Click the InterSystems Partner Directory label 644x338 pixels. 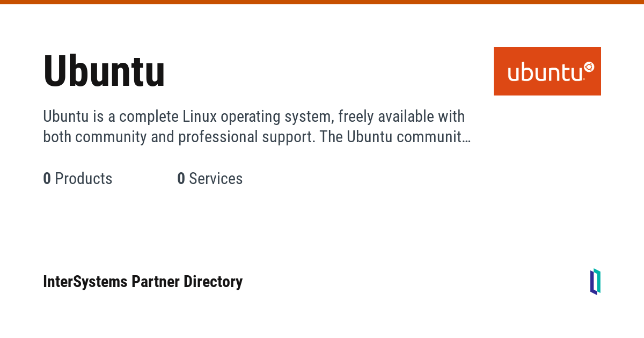pyautogui.click(x=143, y=282)
